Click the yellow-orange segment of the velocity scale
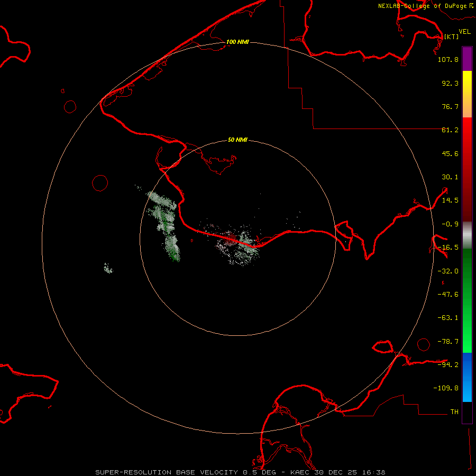The image size is (476, 476). tap(467, 94)
